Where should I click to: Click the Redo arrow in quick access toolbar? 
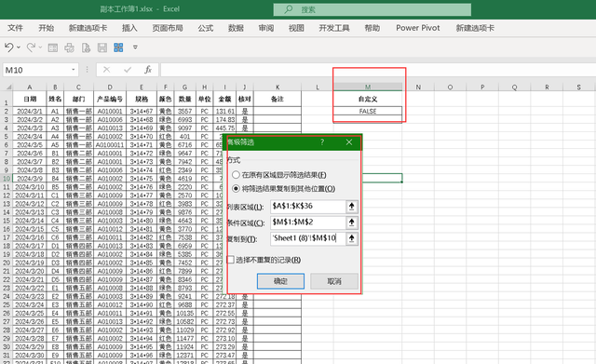[31, 47]
